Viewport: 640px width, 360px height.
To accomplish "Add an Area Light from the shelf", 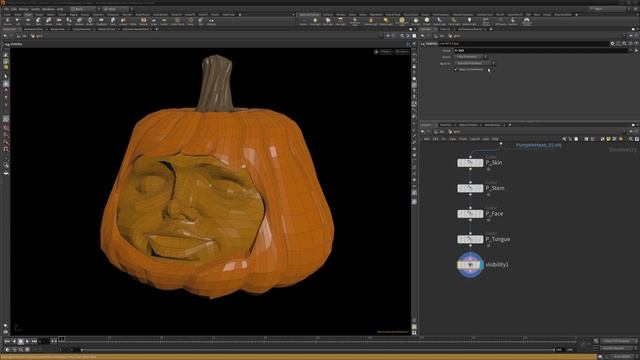I will tap(340, 21).
